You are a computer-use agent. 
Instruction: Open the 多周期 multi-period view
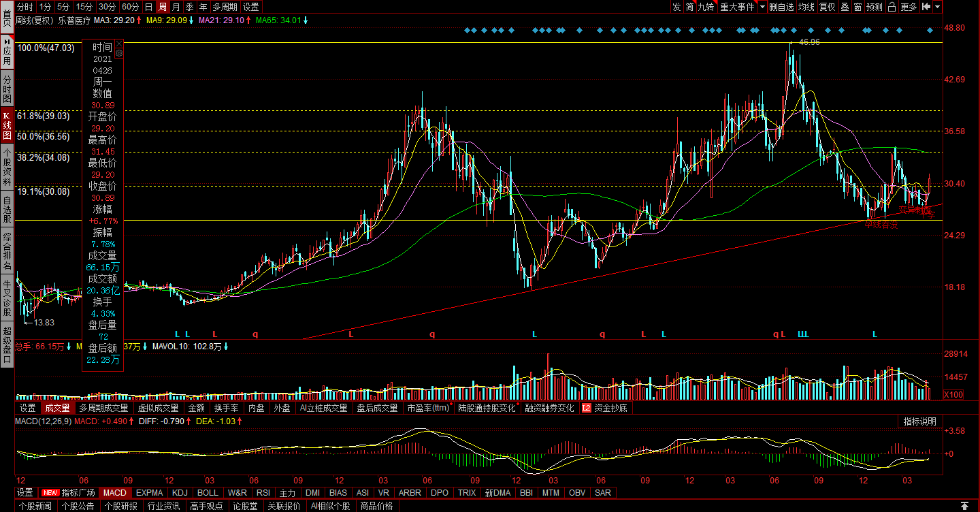click(225, 7)
